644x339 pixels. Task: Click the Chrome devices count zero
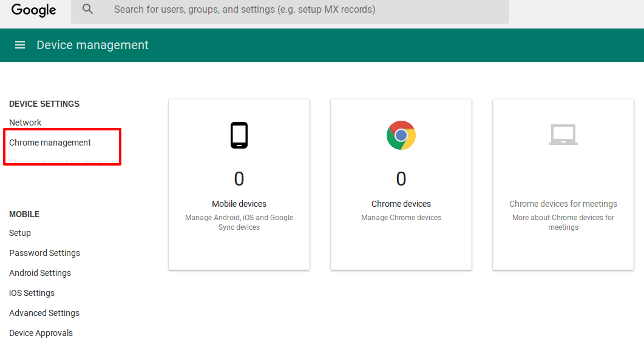tap(401, 179)
